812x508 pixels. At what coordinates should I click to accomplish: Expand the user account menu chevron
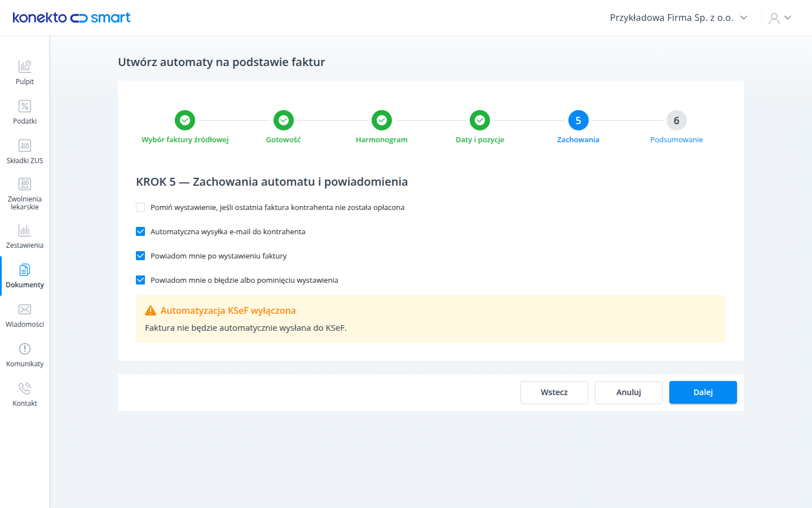click(x=788, y=17)
